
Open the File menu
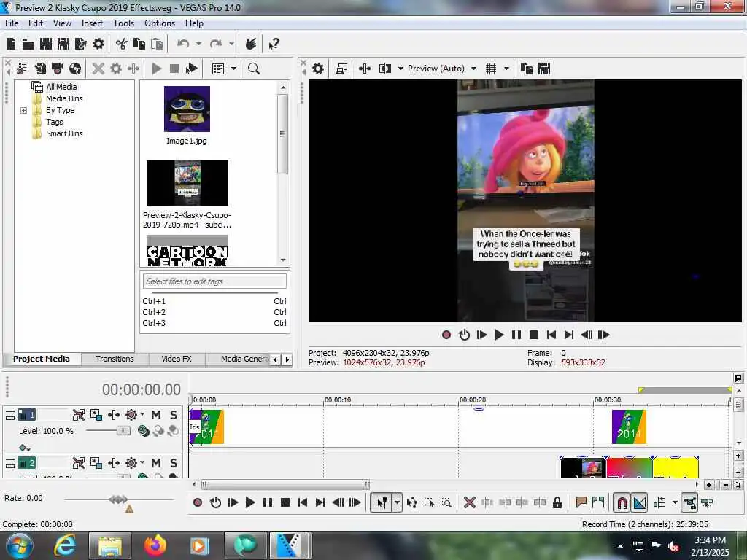(x=12, y=23)
